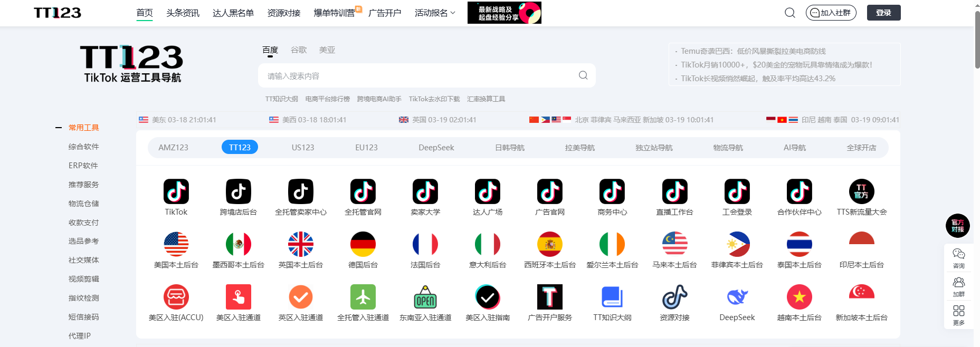This screenshot has height=347, width=980.
Task: Click the search box magnifier icon
Action: [583, 75]
